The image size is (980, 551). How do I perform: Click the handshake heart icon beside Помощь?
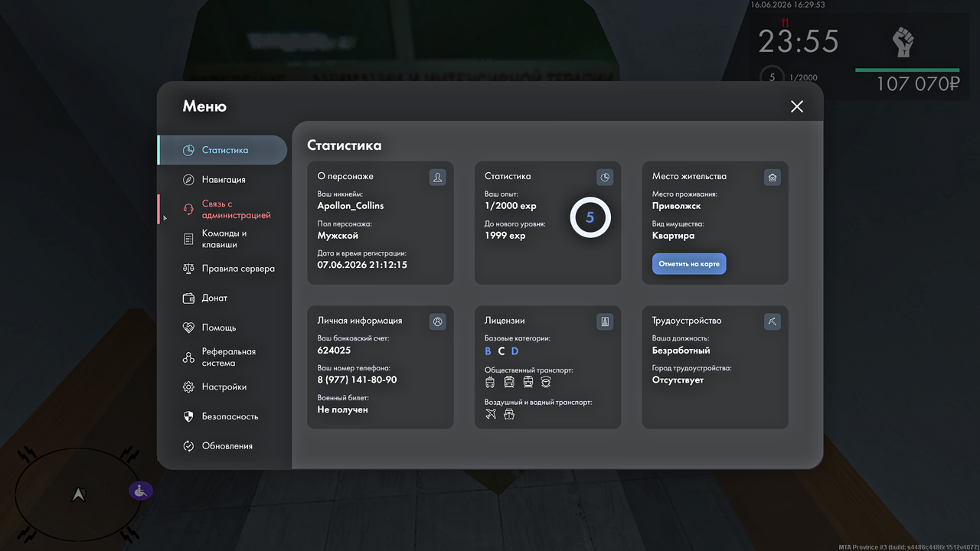point(188,328)
